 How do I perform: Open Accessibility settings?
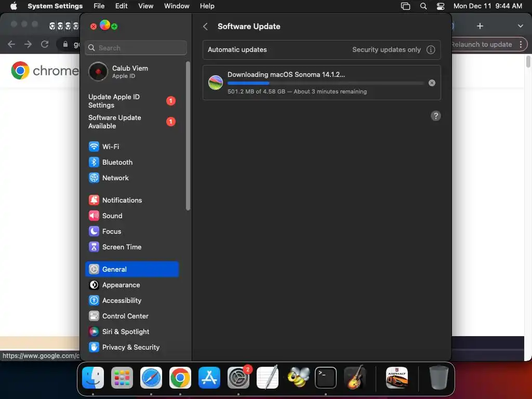(131, 301)
